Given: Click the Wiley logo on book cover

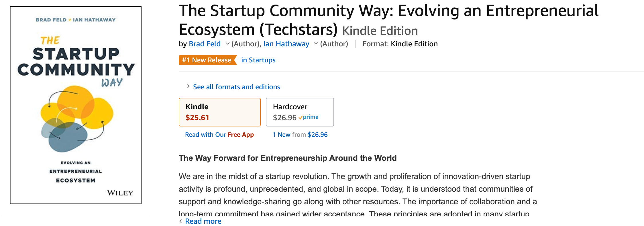Looking at the screenshot, I should click(x=120, y=193).
